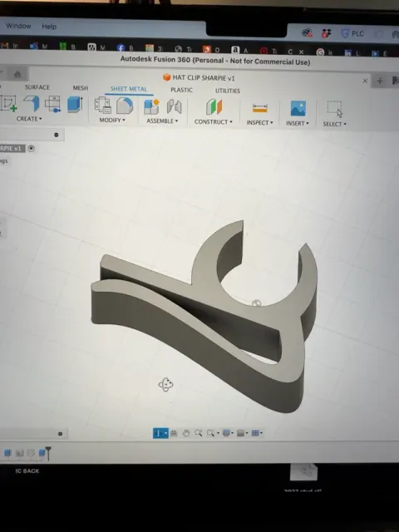Close the HAT CLIP SHARPIE v1 document tab
The width and height of the screenshot is (399, 532).
coord(365,81)
